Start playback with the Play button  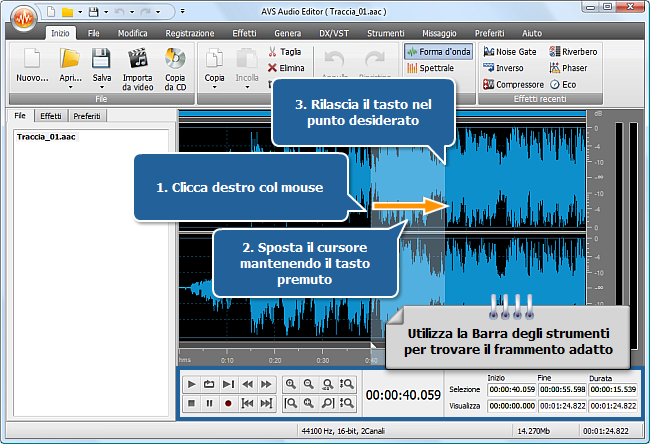[x=191, y=384]
